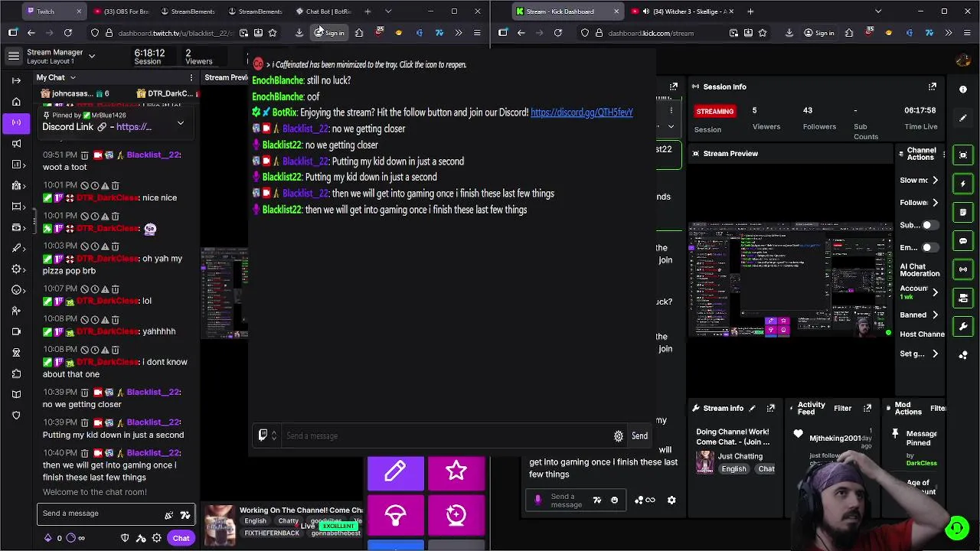This screenshot has width=980, height=551.
Task: Click Host Channel action in Kick
Action: [x=922, y=334]
